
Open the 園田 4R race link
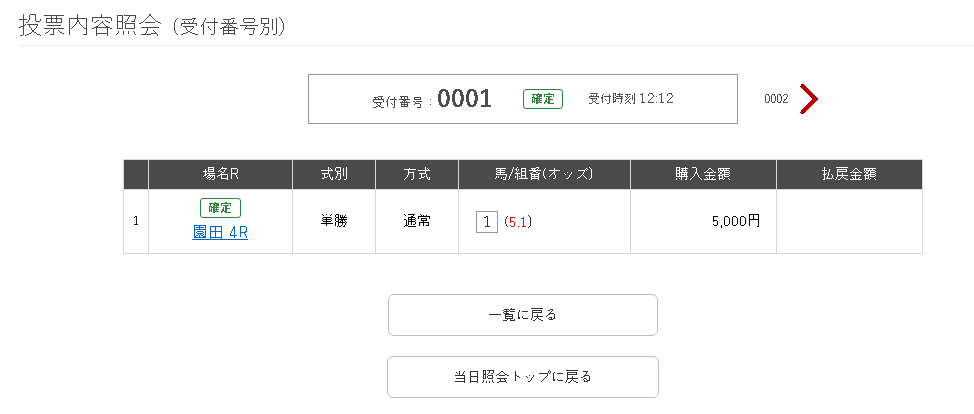(220, 233)
